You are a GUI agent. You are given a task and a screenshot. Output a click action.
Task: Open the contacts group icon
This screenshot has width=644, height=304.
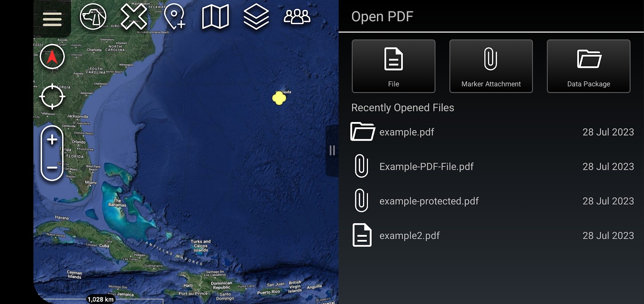297,17
